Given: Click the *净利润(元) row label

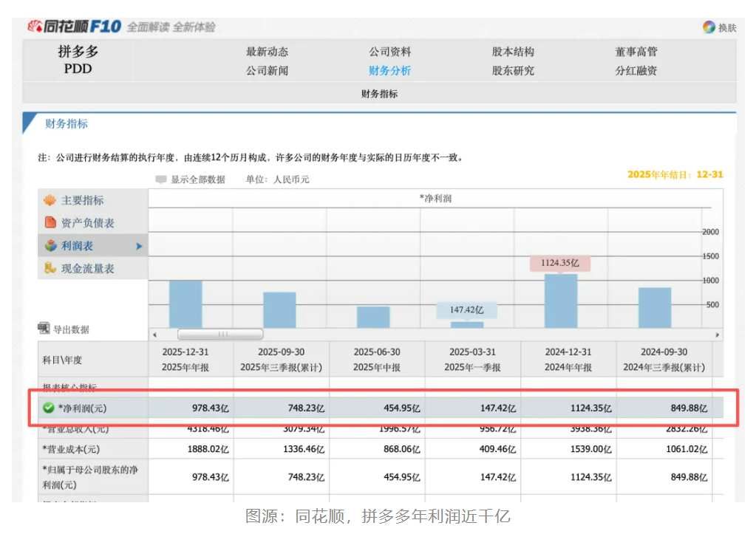Looking at the screenshot, I should pos(83,408).
